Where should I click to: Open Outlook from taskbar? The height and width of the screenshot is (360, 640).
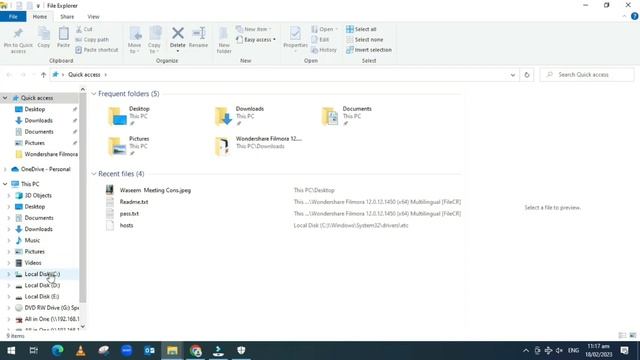coord(149,351)
